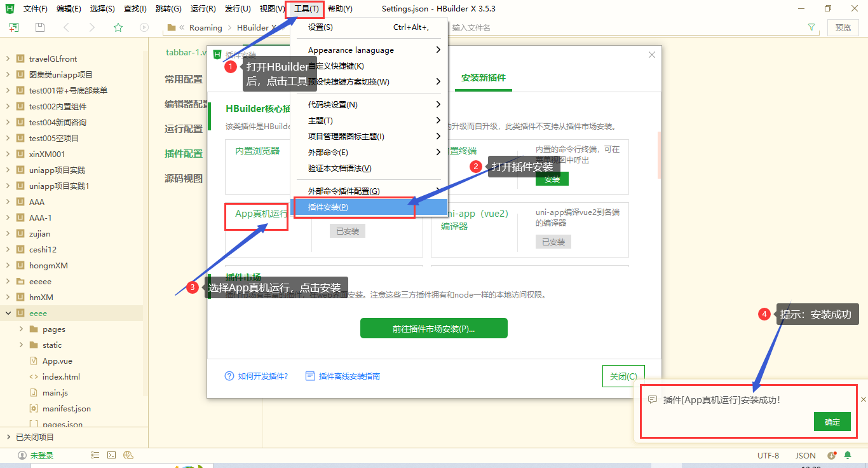Click the save icon in toolbar
This screenshot has height=468, width=868.
point(40,27)
